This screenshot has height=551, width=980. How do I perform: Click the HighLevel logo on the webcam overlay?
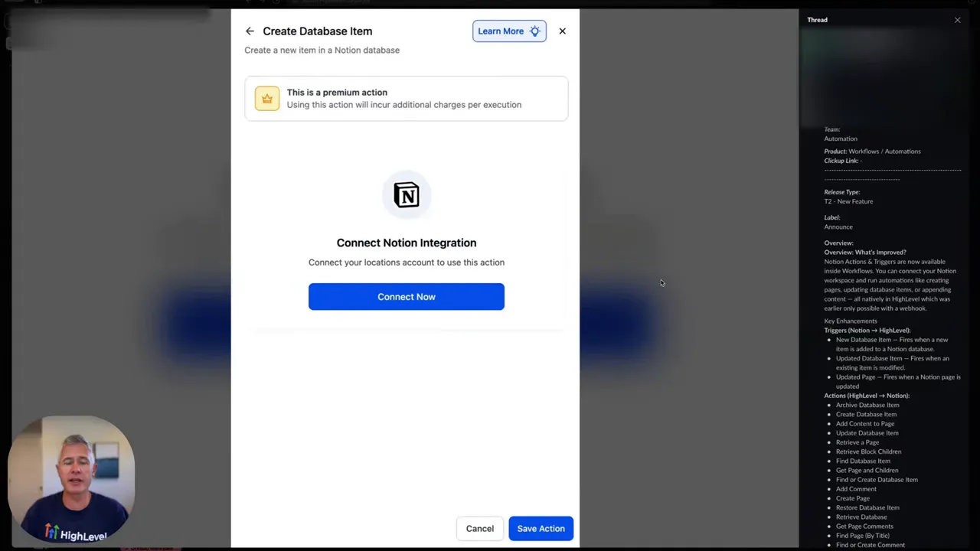(x=71, y=533)
